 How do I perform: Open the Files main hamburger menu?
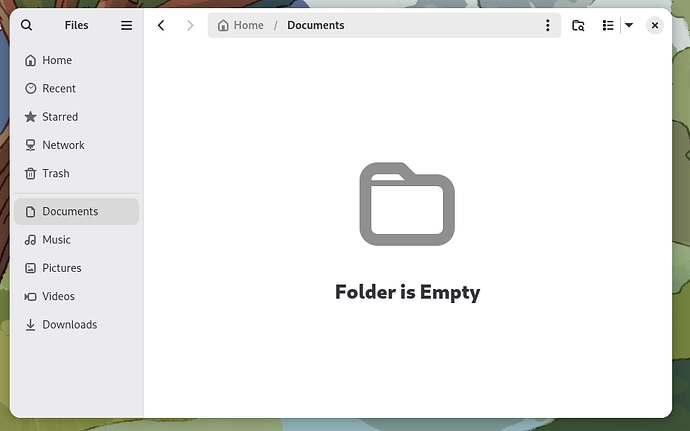126,25
